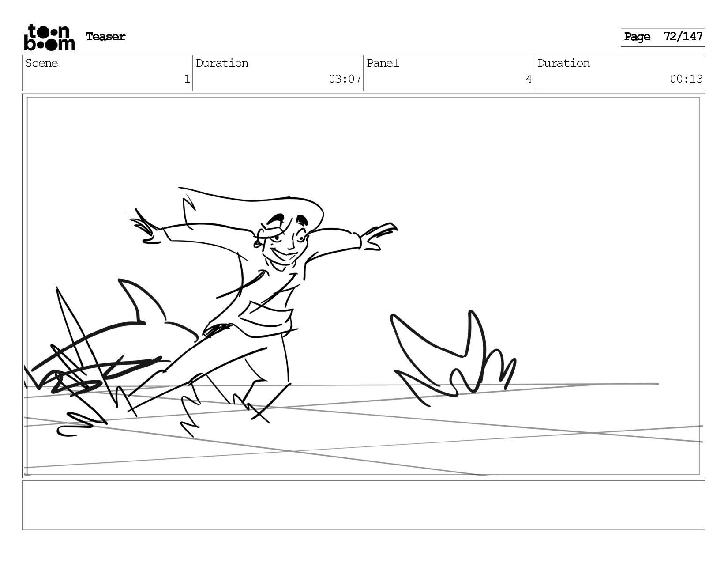Select the 'Teaser' project title text
Screen dimensions: 728x563
[x=105, y=37]
